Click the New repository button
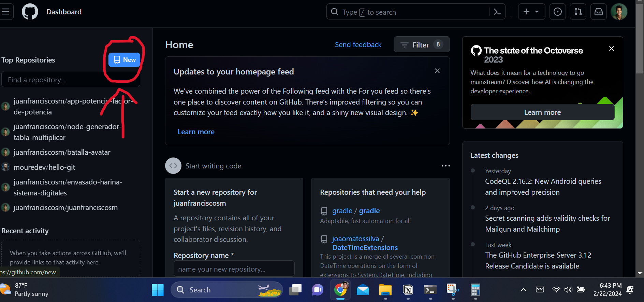Screen dimensions: 644x302 pos(125,60)
